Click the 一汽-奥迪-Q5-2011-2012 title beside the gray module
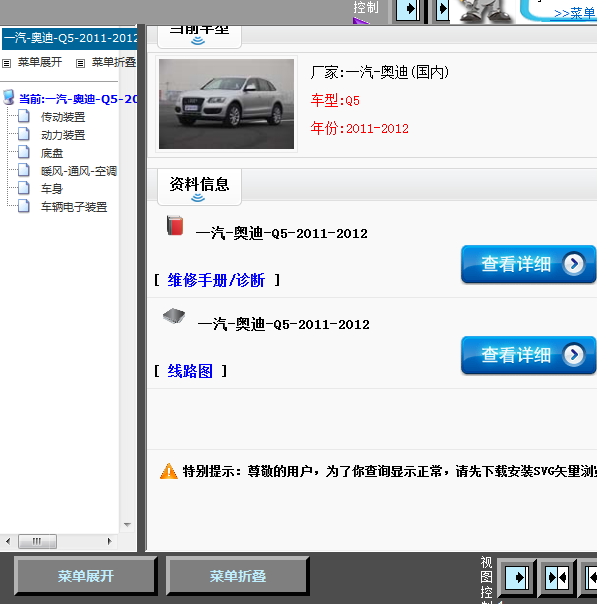Viewport: 597px width, 605px height. pos(283,324)
